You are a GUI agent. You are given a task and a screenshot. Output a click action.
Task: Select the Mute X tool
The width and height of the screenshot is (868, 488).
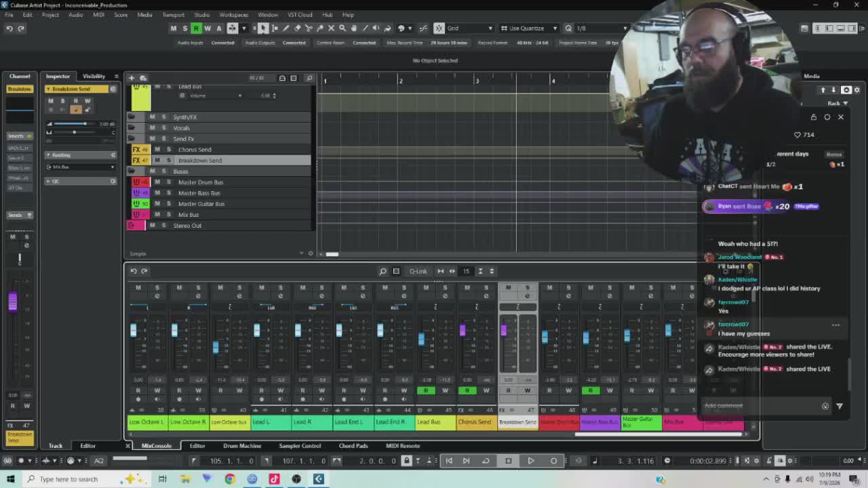[331, 28]
